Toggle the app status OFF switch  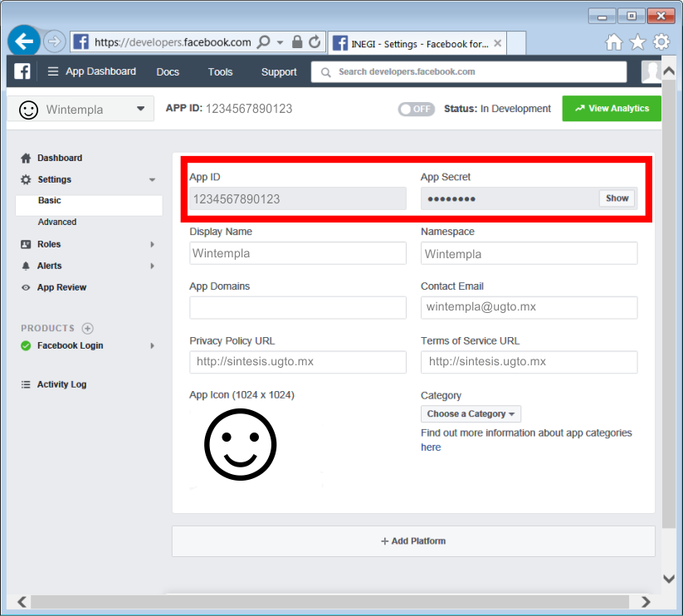coord(416,109)
